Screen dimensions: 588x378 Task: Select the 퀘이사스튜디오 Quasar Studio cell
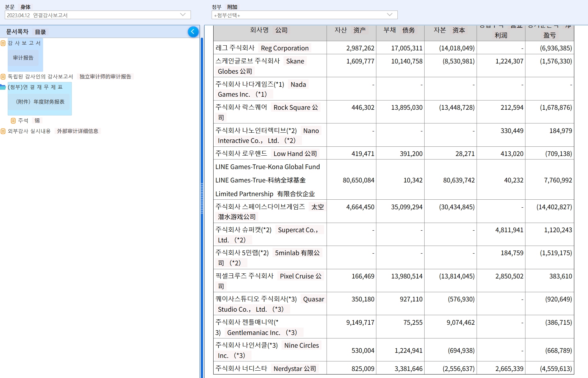pyautogui.click(x=270, y=304)
